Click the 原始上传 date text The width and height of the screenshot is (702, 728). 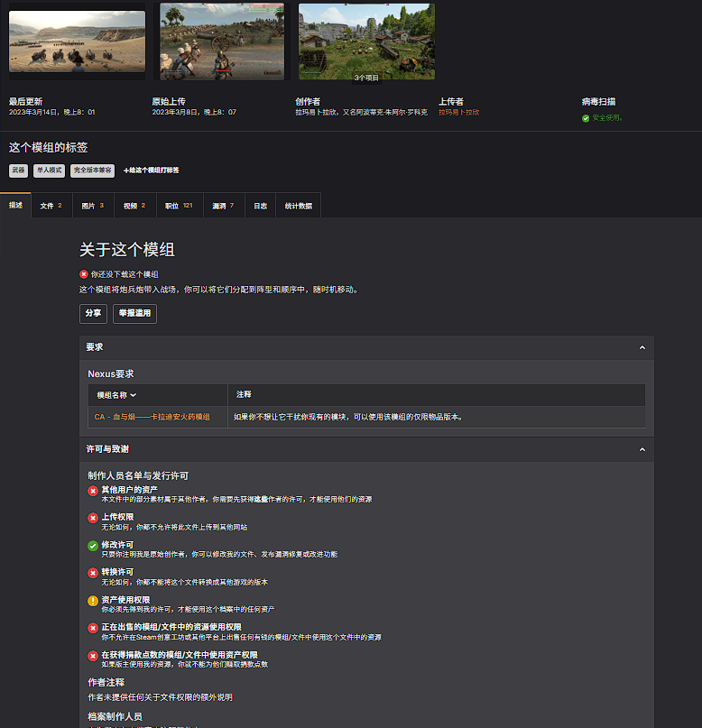[194, 113]
